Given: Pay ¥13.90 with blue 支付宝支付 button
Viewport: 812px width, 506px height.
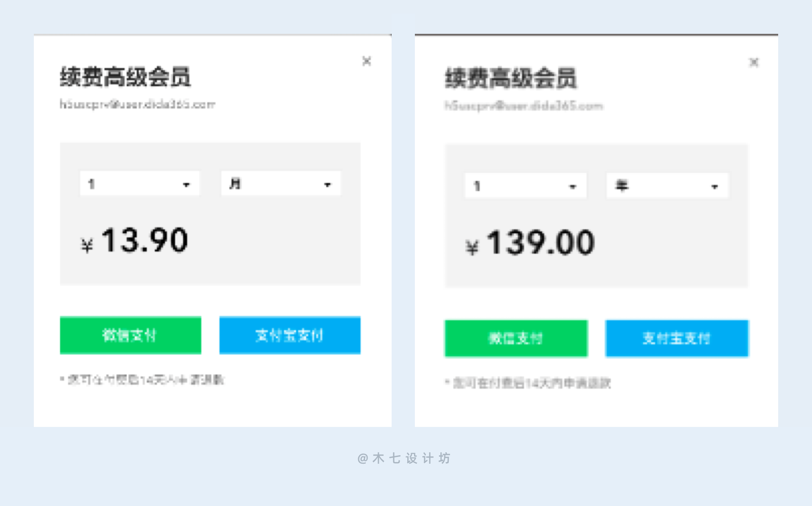Looking at the screenshot, I should pos(290,335).
